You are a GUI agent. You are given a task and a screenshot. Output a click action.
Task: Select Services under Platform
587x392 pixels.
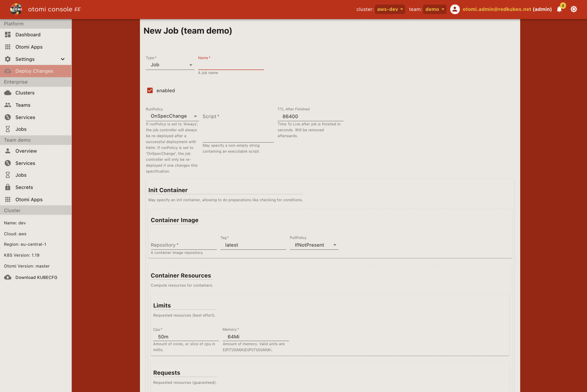(25, 117)
